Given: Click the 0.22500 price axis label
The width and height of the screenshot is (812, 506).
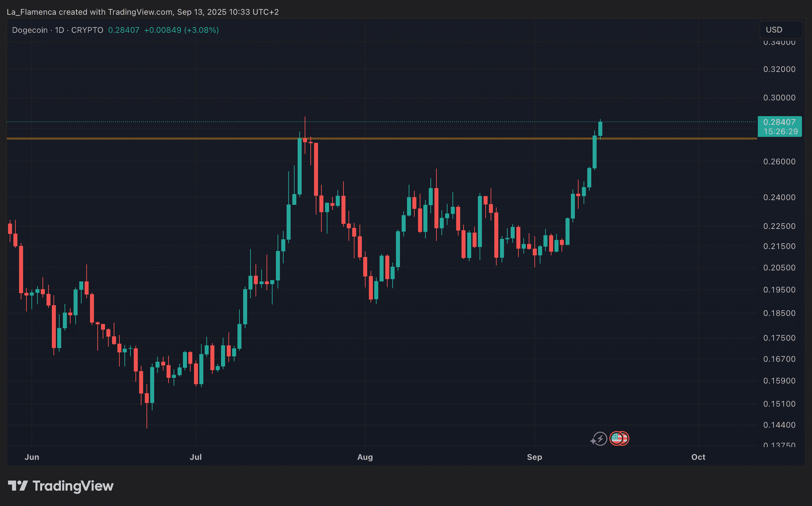Looking at the screenshot, I should [779, 226].
